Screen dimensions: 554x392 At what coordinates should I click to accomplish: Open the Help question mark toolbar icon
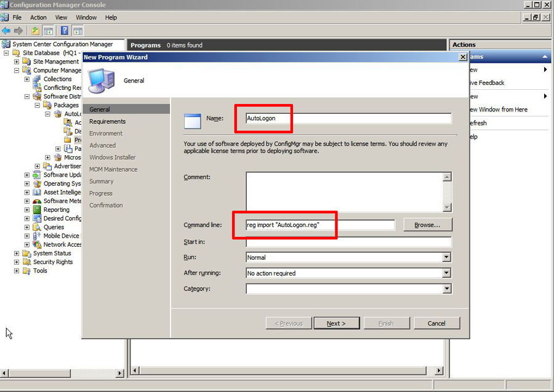pos(65,31)
